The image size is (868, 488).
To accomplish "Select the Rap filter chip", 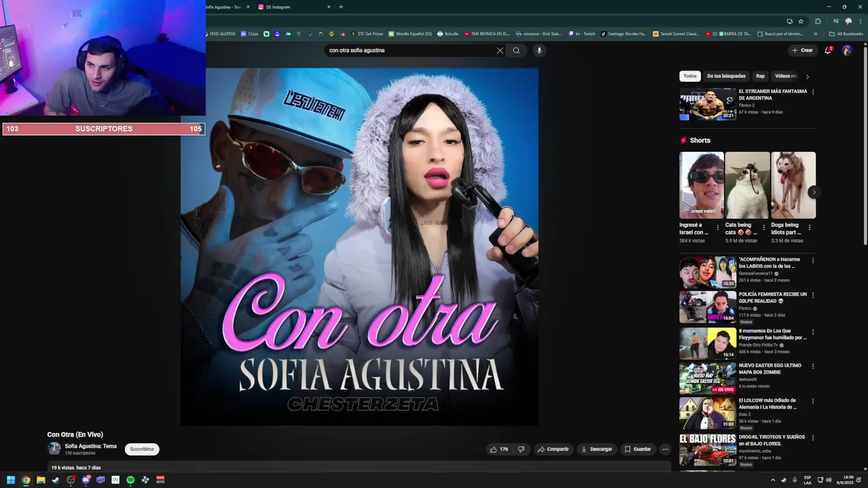I will 760,76.
